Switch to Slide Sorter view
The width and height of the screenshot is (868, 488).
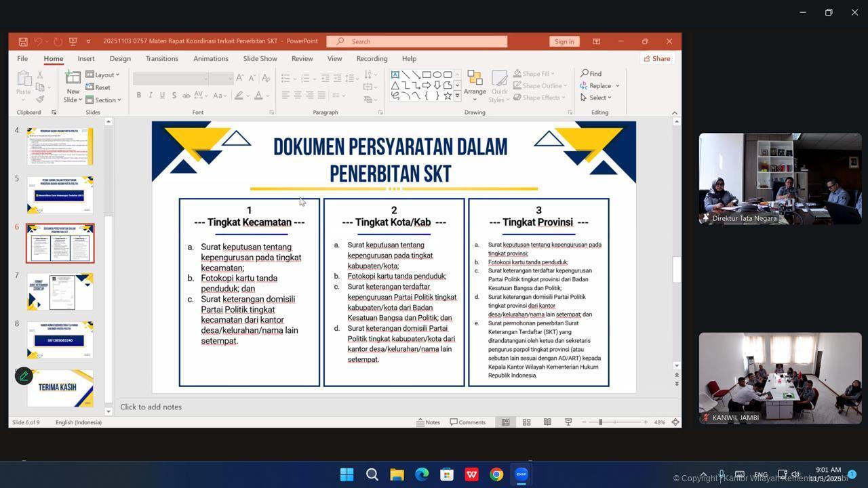tap(526, 422)
